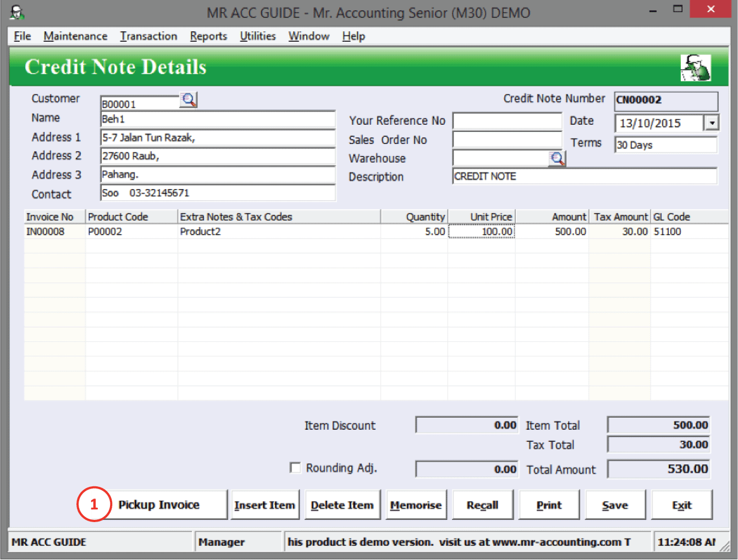Click the customer lookup magnifier icon
This screenshot has height=560, width=738.
coord(189,100)
